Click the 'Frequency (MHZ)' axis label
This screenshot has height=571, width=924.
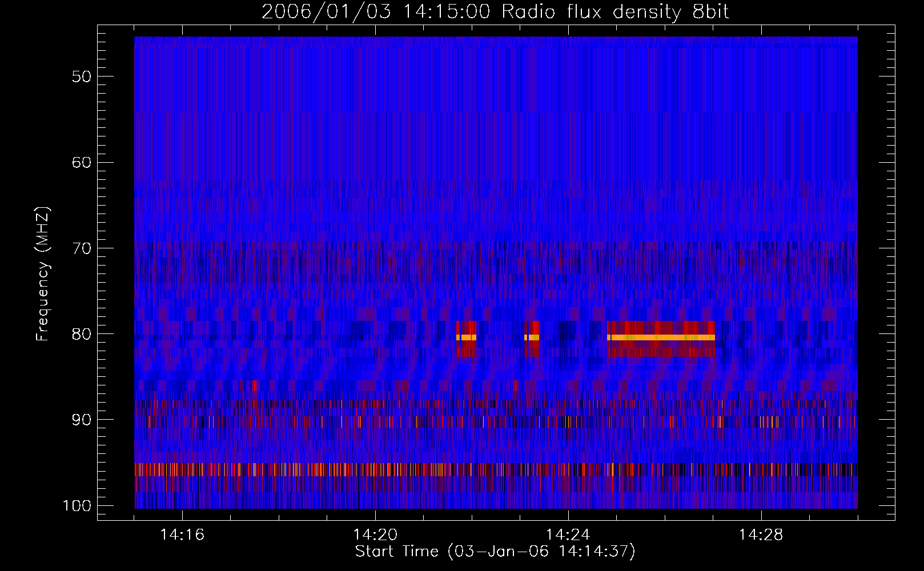[43, 274]
